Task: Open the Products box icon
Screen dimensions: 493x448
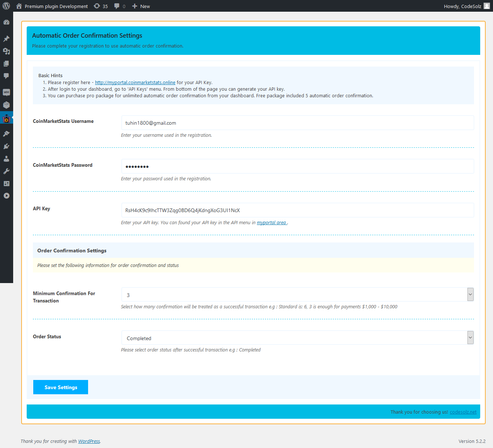Action: tap(6, 105)
